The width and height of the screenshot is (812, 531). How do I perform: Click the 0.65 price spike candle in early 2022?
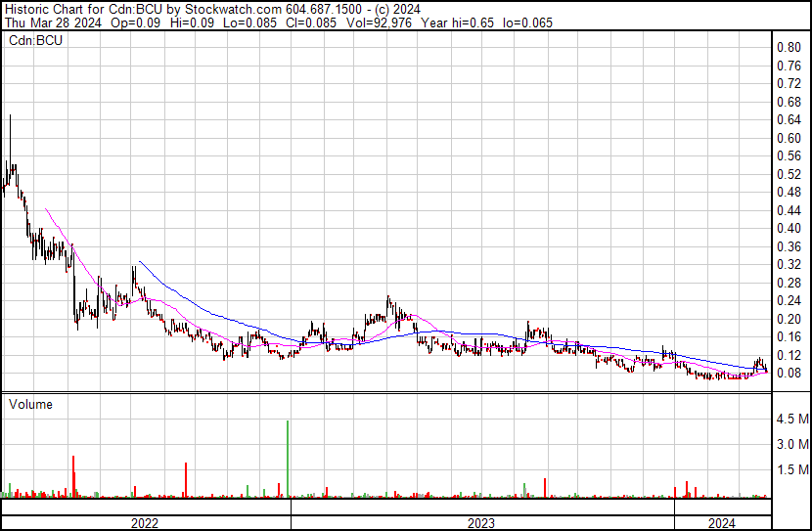pyautogui.click(x=10, y=148)
